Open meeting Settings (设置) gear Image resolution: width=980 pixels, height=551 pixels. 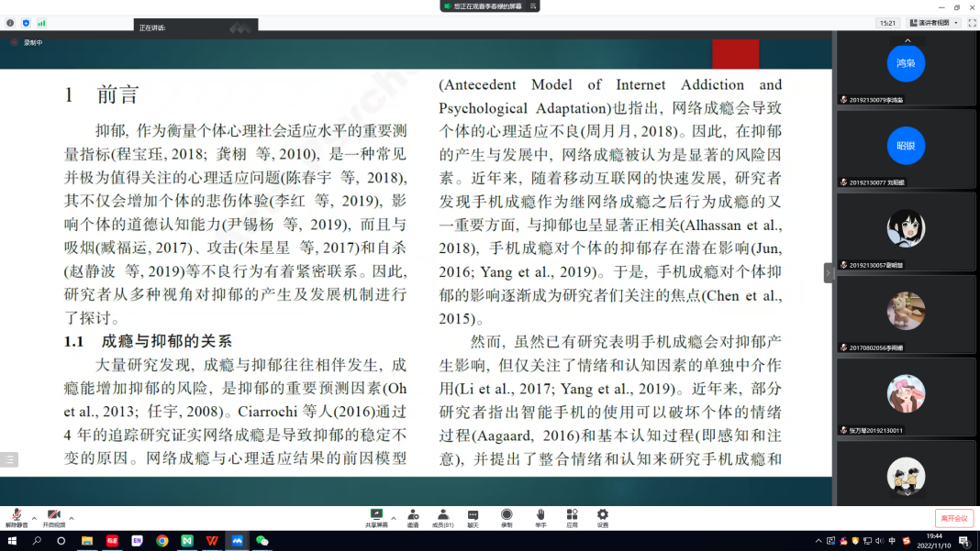click(x=603, y=517)
